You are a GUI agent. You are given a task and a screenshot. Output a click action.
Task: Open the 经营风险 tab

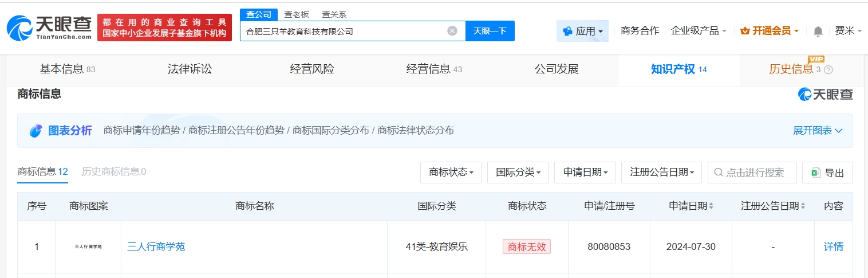[312, 69]
